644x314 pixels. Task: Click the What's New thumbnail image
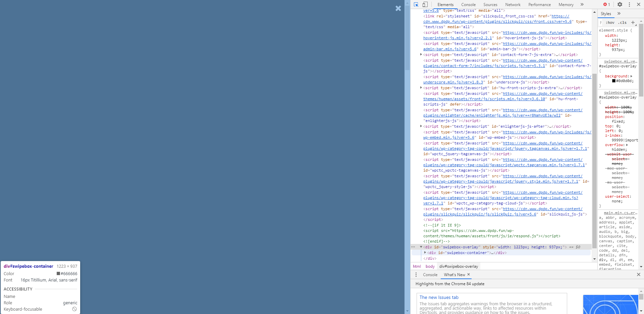tap(610, 304)
